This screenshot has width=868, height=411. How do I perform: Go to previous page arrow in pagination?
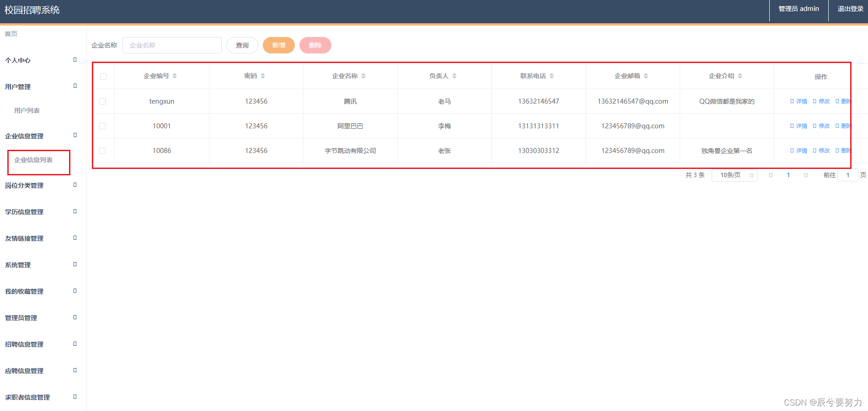771,175
